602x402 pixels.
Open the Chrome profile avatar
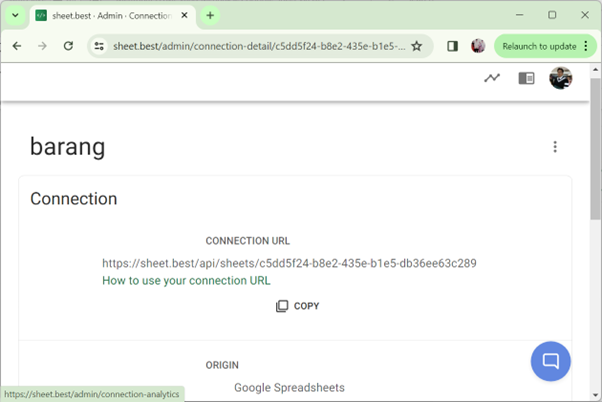[478, 46]
